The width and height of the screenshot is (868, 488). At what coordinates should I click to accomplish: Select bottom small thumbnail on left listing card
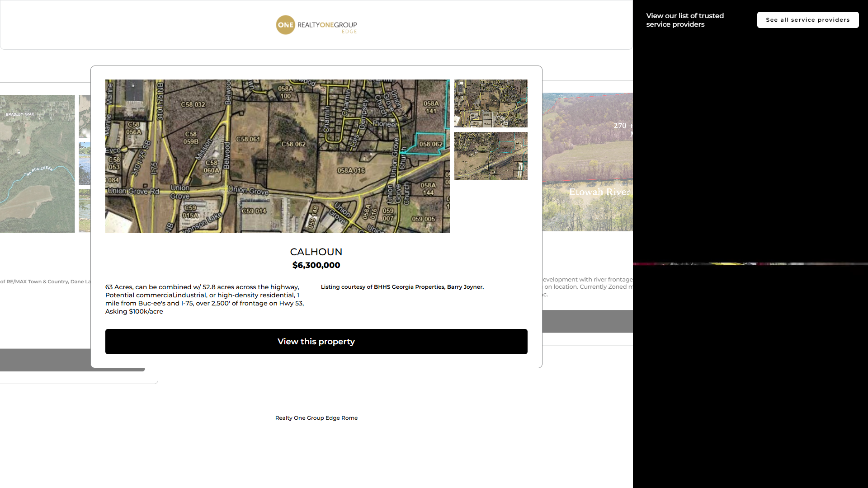pyautogui.click(x=85, y=211)
